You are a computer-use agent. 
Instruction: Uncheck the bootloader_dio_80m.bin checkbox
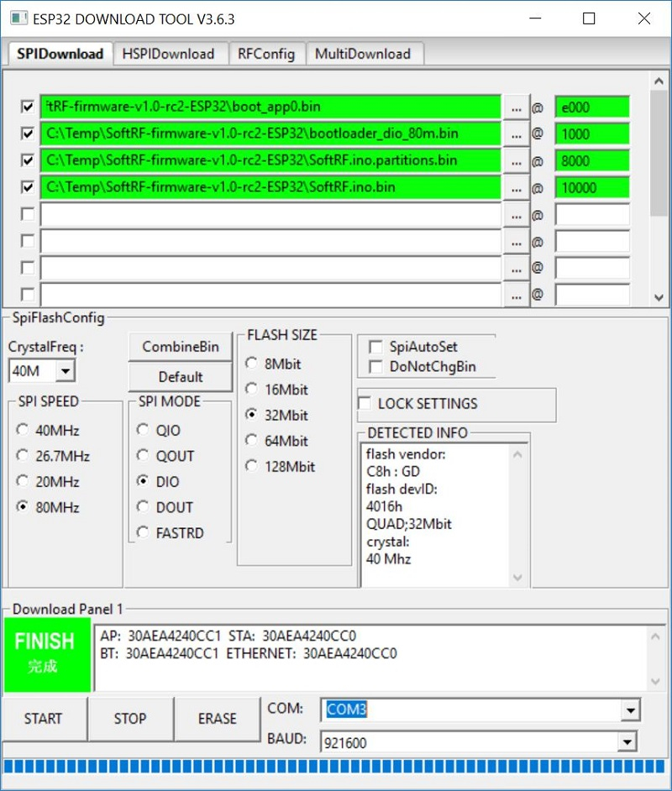point(27,134)
